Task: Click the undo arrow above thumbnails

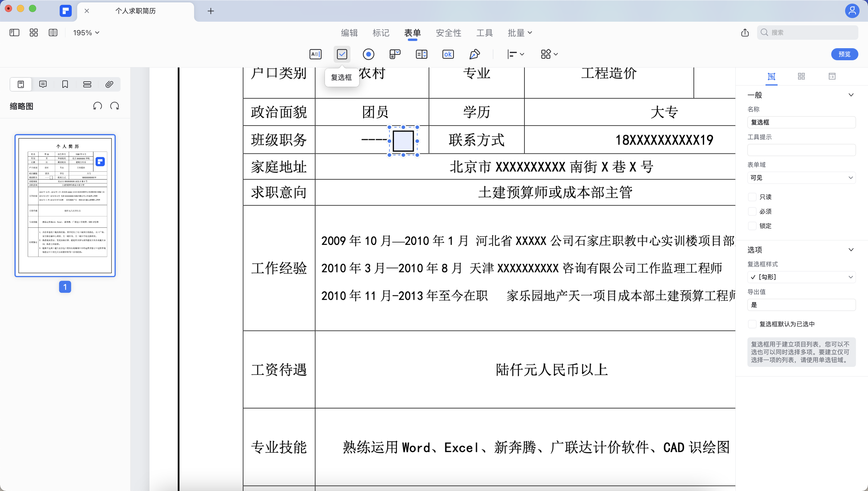Action: point(97,105)
